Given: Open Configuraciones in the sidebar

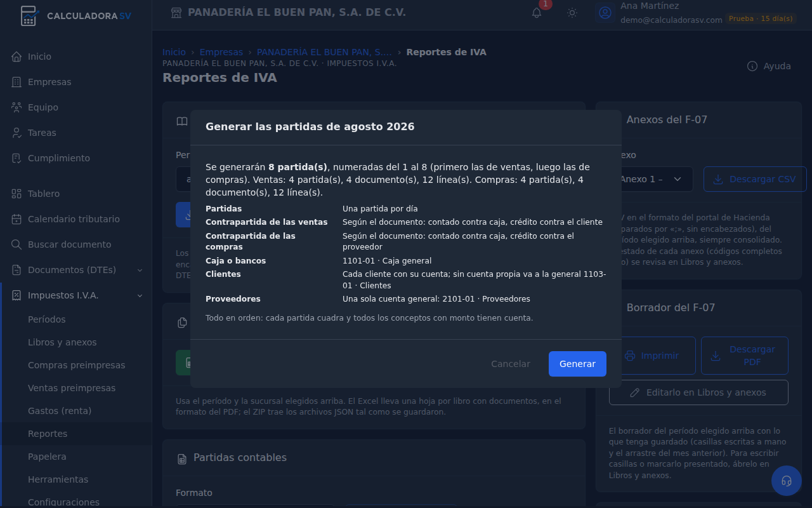Looking at the screenshot, I should (x=63, y=502).
